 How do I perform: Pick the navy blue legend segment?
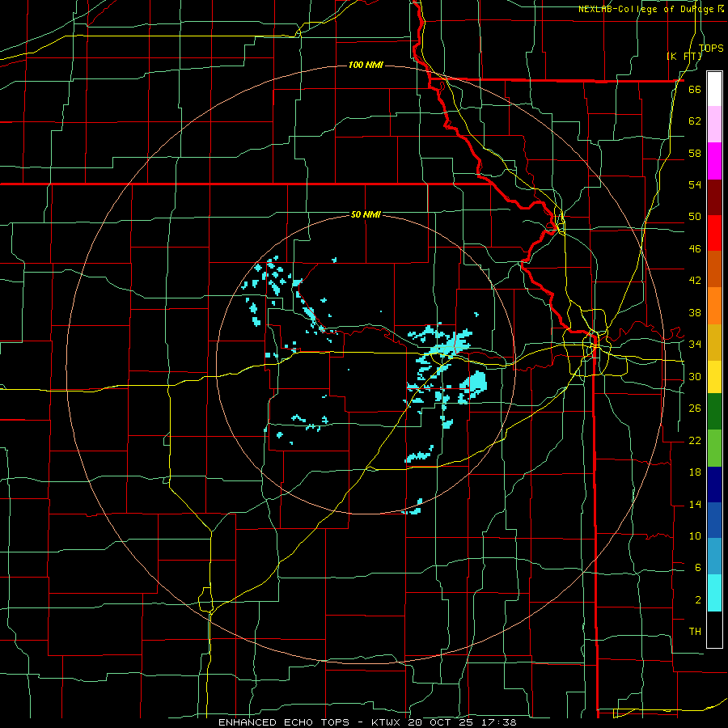click(714, 485)
